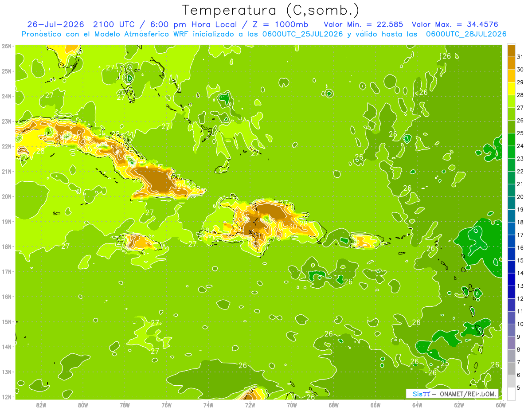Viewport: 532px width, 411px height.
Task: Click the longitude label 62W
Action: pyautogui.click(x=459, y=405)
